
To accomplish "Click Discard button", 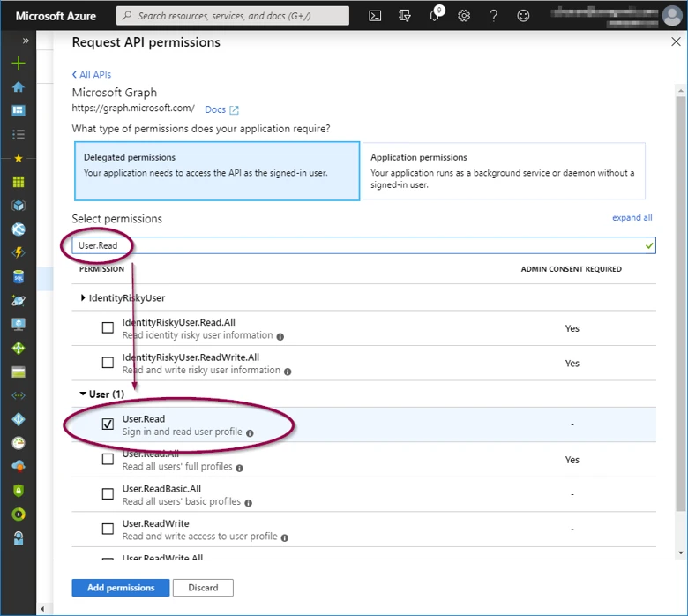I will [203, 588].
